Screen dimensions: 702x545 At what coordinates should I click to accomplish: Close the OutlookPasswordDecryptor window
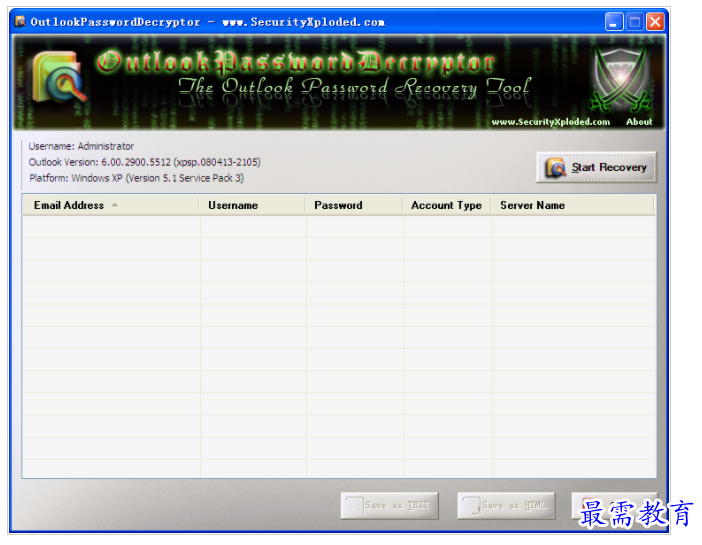click(655, 21)
